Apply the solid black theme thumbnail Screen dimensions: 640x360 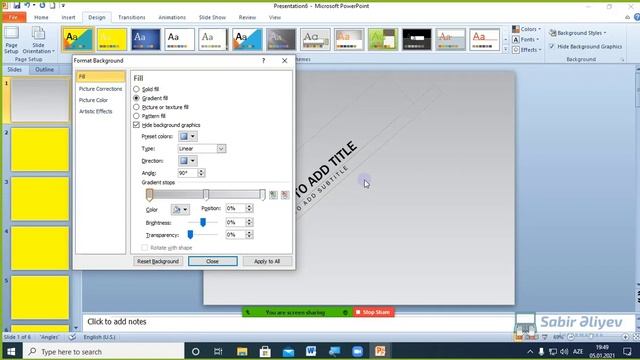point(416,39)
